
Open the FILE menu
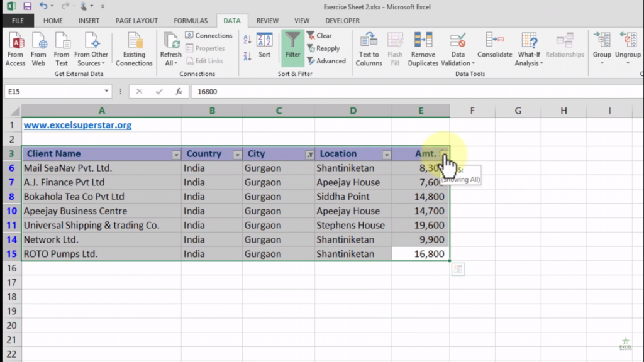click(18, 20)
